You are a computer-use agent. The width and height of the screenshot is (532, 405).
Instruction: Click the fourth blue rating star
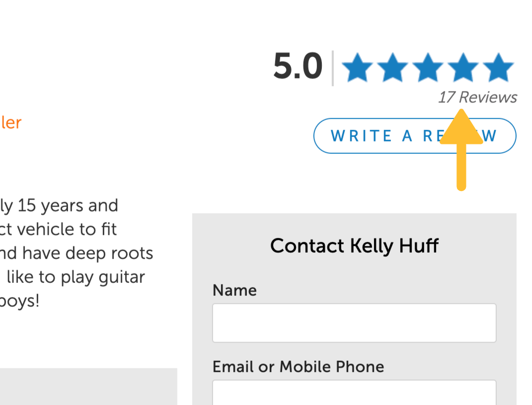(462, 68)
